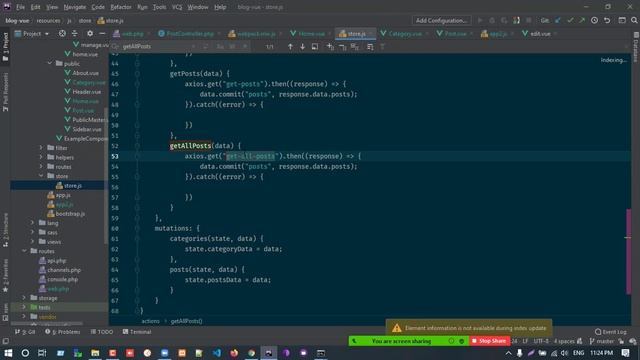Click the Git push arrow icon

[582, 20]
